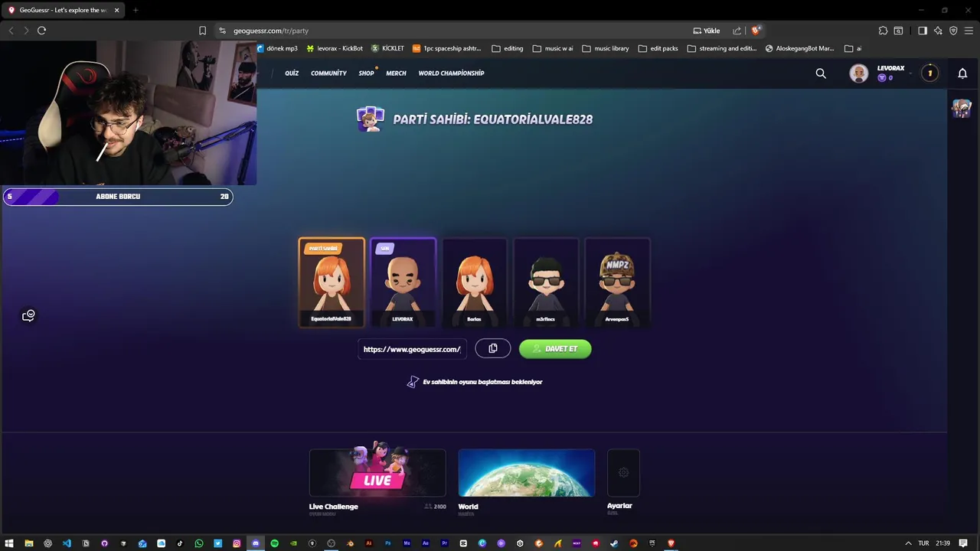This screenshot has width=980, height=551.
Task: Open the Brave VPN shield icon
Action: click(953, 31)
